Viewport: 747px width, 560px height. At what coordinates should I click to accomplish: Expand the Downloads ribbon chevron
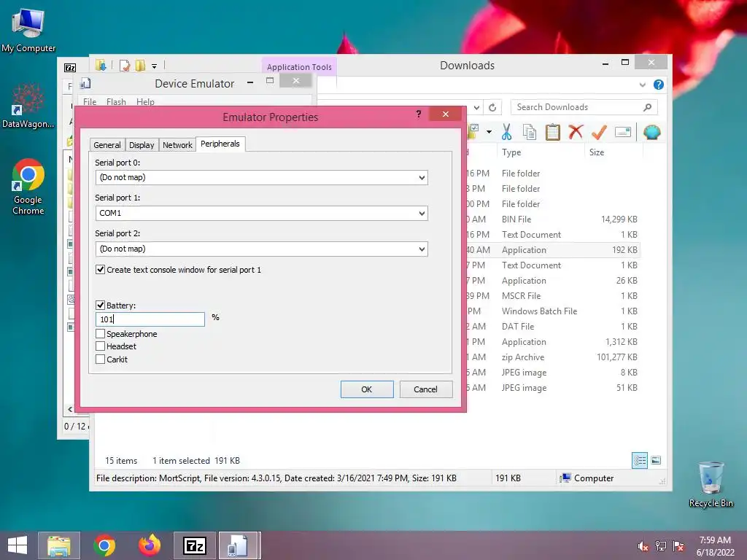tap(642, 85)
